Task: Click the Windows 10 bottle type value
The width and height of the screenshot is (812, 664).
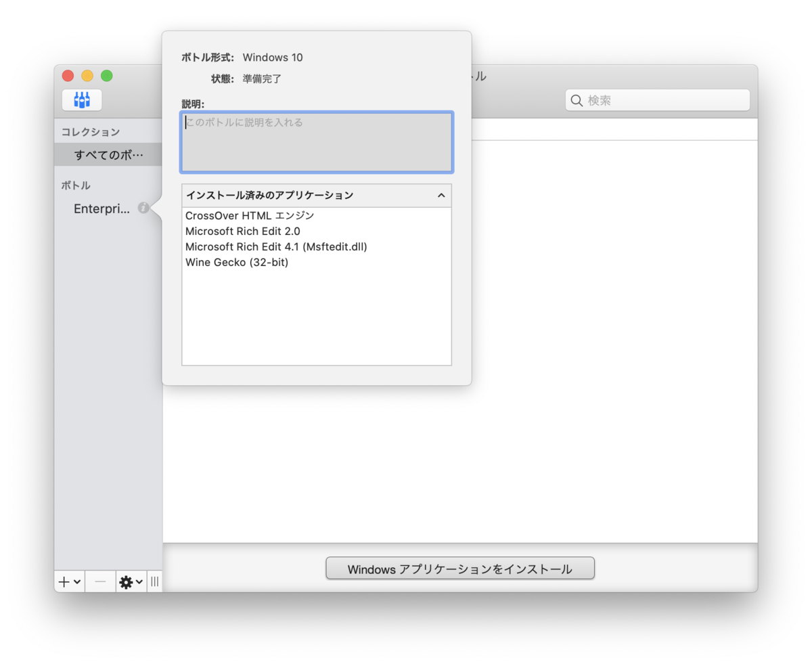Action: [273, 58]
